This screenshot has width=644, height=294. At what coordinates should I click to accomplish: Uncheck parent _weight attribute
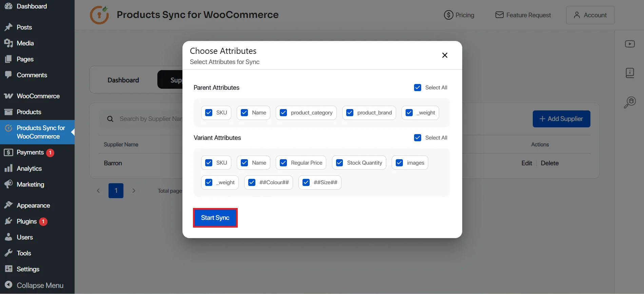click(x=409, y=113)
